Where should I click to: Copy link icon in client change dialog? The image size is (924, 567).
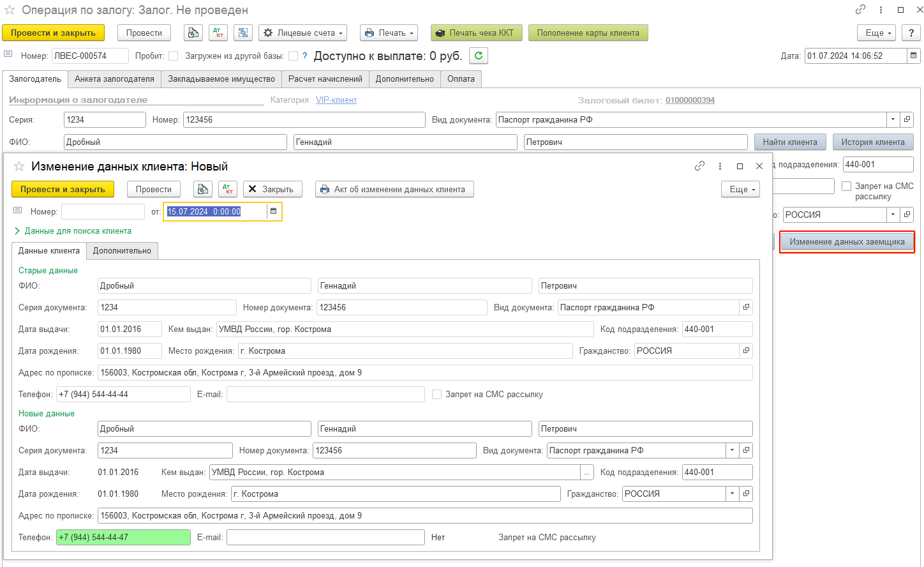pyautogui.click(x=699, y=166)
